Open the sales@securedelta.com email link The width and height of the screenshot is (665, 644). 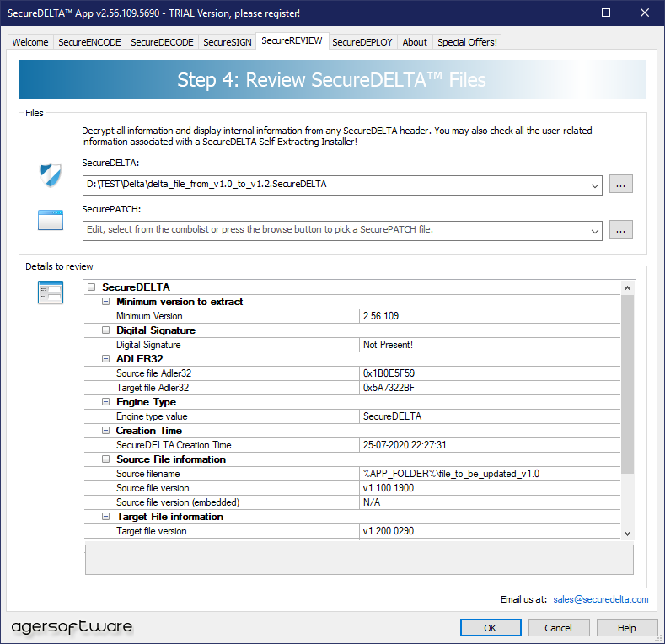point(601,599)
